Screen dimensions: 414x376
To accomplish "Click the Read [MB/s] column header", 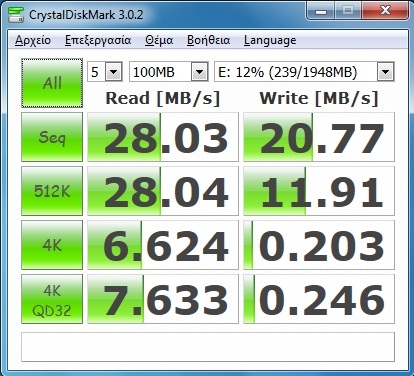I will (163, 99).
